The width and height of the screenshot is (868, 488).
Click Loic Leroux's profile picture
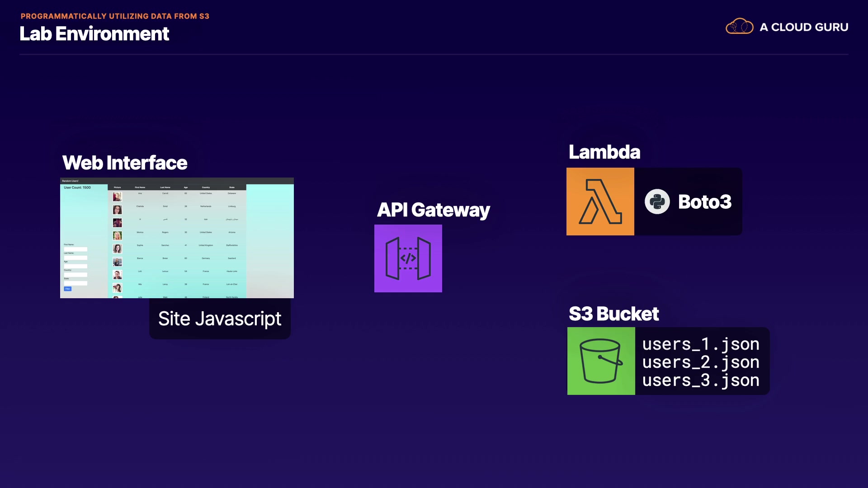[x=117, y=275]
